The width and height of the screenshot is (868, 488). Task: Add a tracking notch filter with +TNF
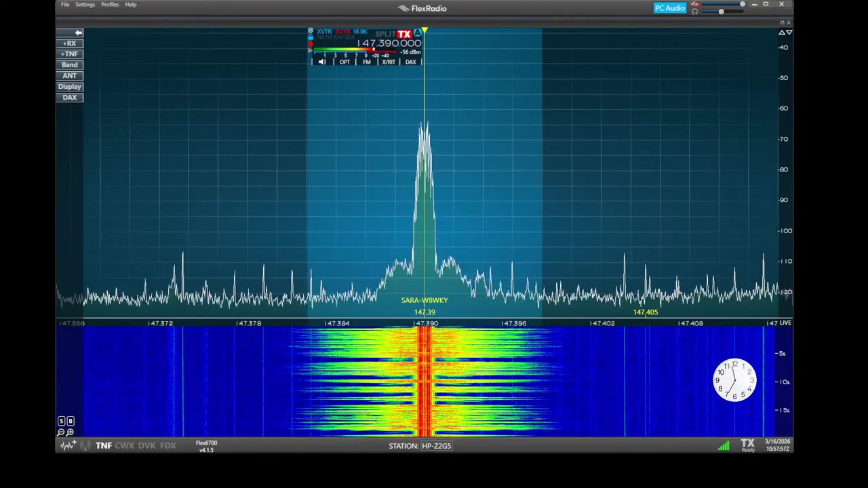[69, 54]
